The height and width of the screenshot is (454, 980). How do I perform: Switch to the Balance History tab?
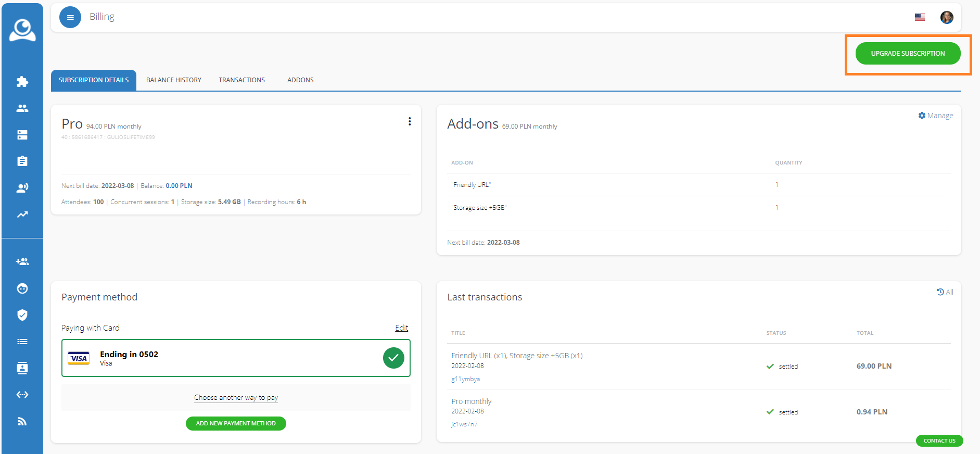173,80
